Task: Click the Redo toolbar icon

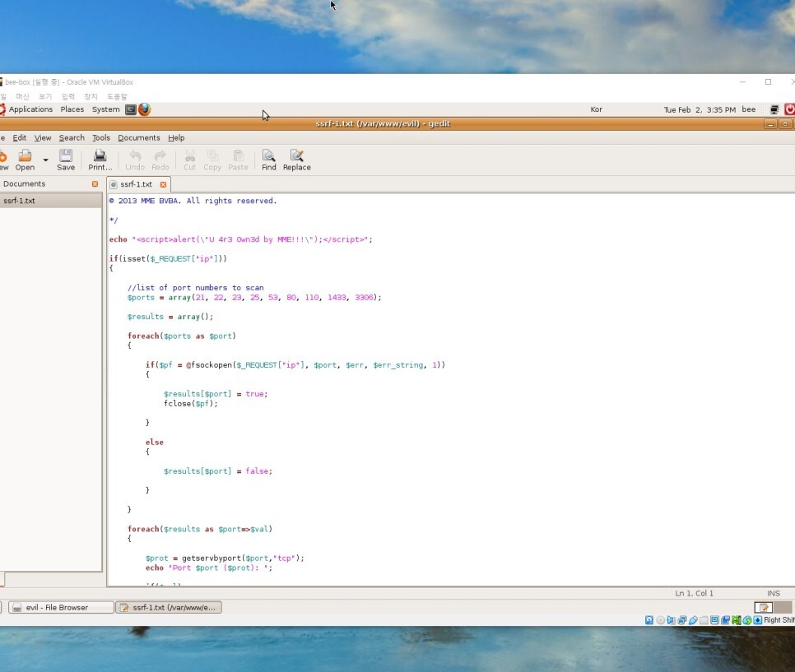Action: (x=160, y=160)
